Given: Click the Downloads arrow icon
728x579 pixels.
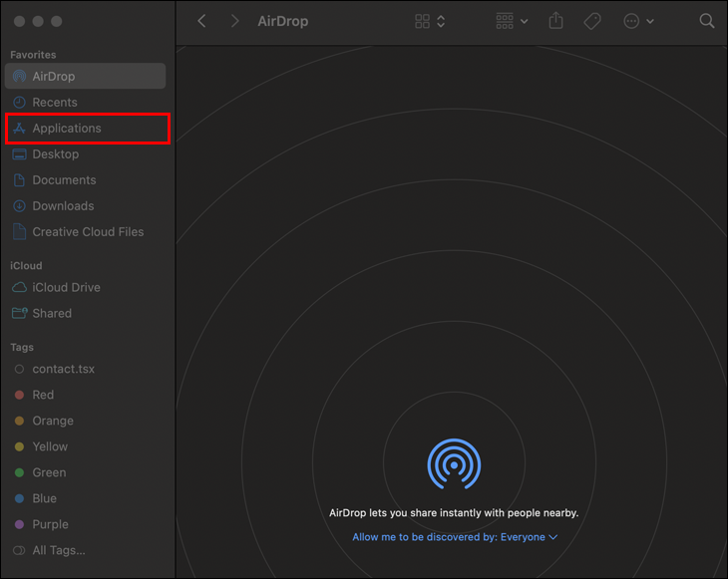Looking at the screenshot, I should (20, 206).
